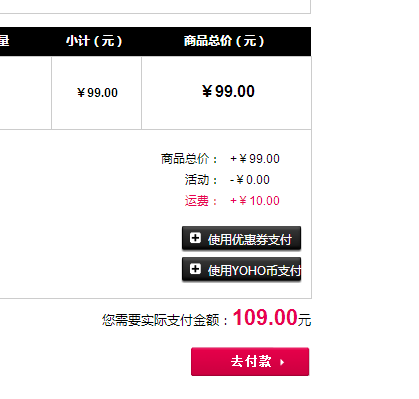The height and width of the screenshot is (399, 419).
Task: Click arrow icon on 去付款 button
Action: pos(282,362)
